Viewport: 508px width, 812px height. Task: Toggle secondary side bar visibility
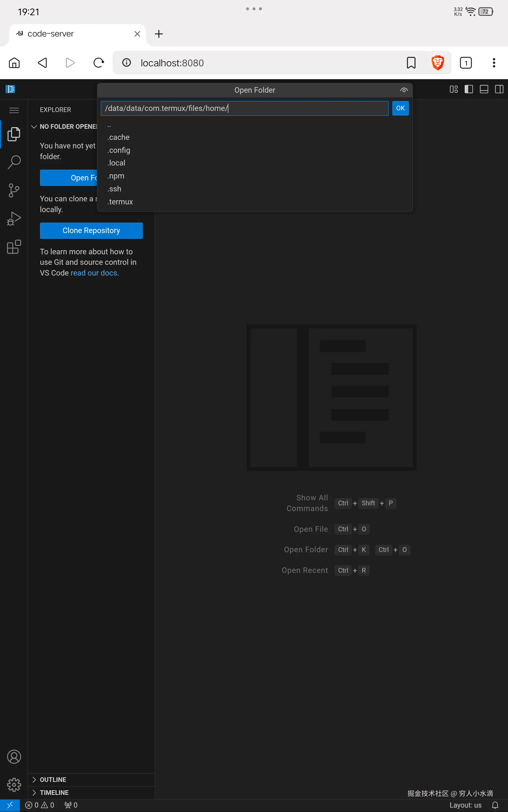pos(499,89)
